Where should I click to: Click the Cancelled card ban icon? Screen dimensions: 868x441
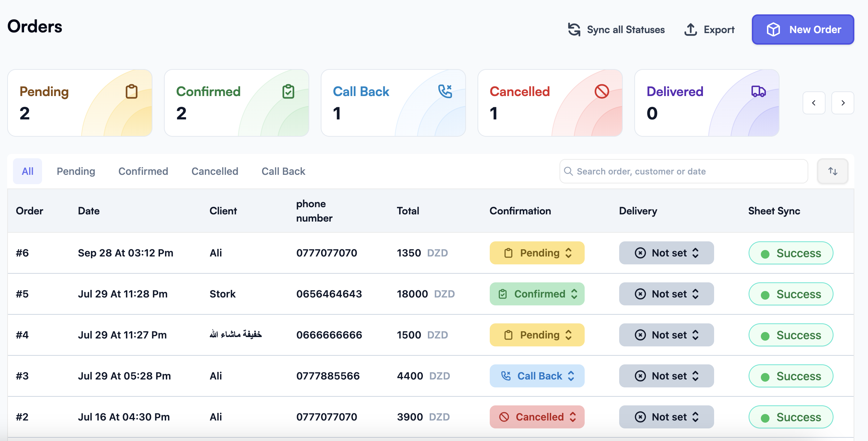click(602, 91)
